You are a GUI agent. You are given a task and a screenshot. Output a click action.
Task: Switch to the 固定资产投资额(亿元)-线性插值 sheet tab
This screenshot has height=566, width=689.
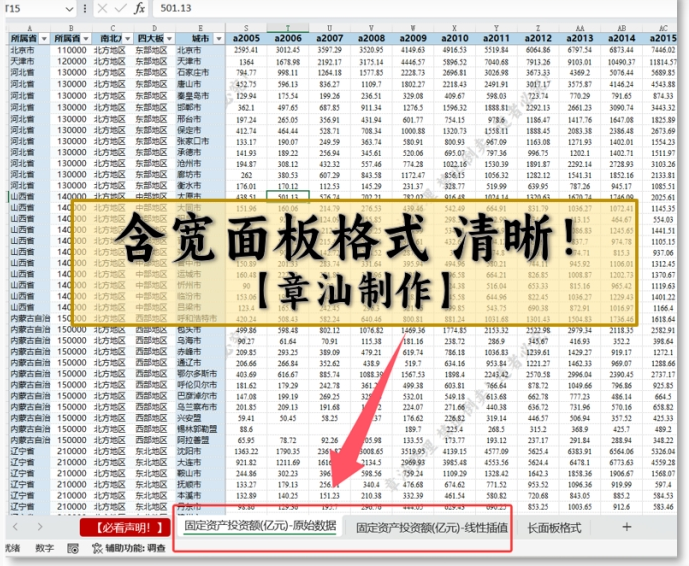[x=432, y=527]
